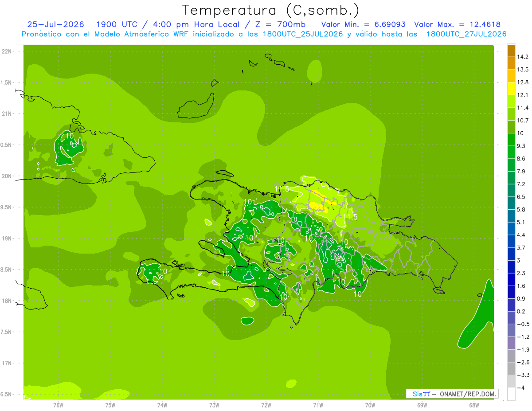Image resolution: width=532 pixels, height=411 pixels.
Task: Pick the teal swatch between 6.5 and 5.8
Action: click(x=511, y=203)
